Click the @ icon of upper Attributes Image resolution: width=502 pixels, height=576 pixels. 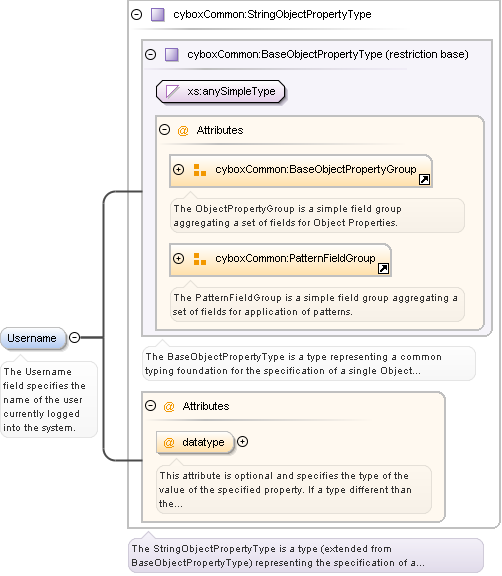pos(183,130)
